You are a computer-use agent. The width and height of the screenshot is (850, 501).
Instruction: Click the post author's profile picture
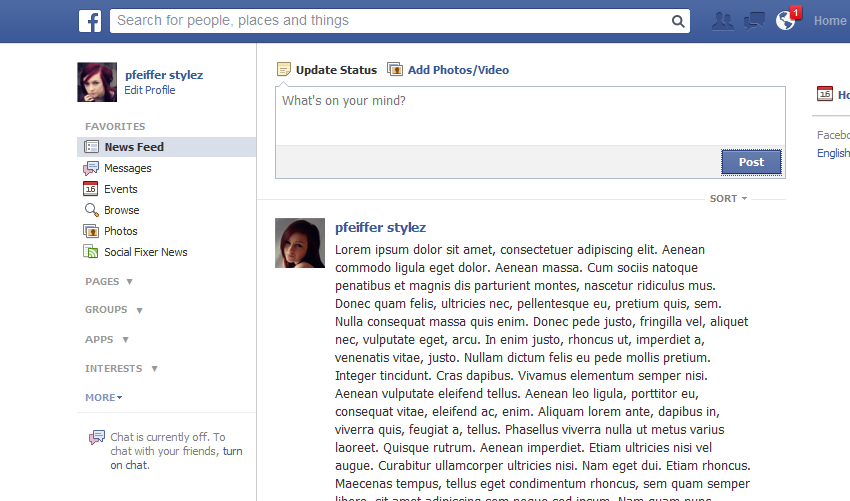pos(300,243)
